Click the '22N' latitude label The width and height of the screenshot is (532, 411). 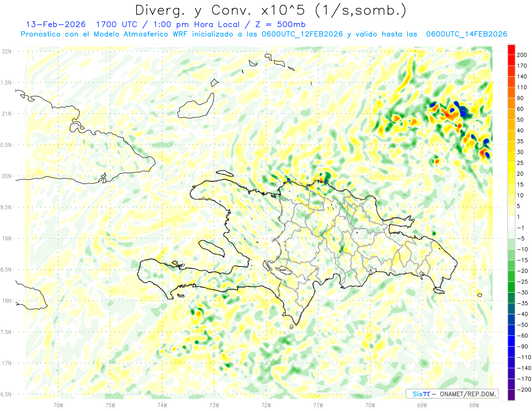7,51
